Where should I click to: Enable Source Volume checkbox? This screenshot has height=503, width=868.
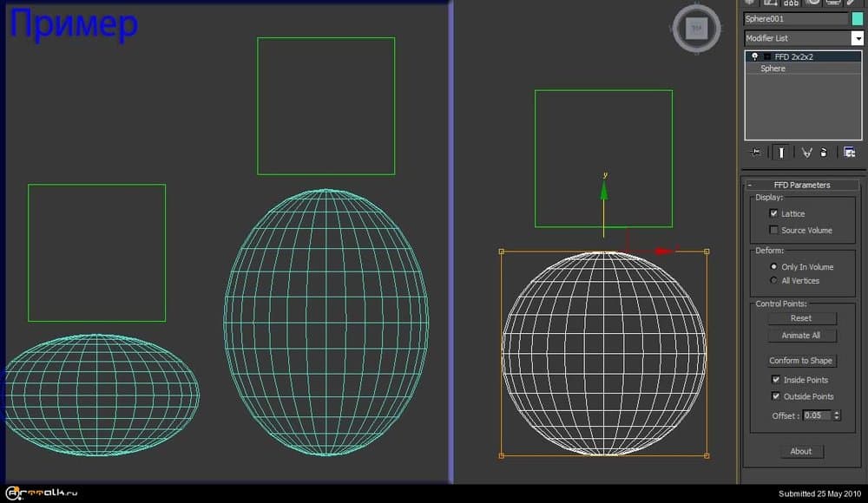[773, 230]
